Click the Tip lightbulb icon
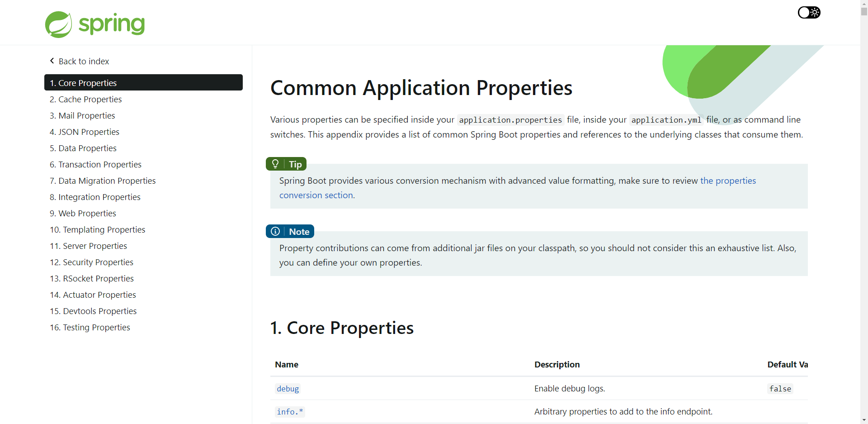 (275, 164)
